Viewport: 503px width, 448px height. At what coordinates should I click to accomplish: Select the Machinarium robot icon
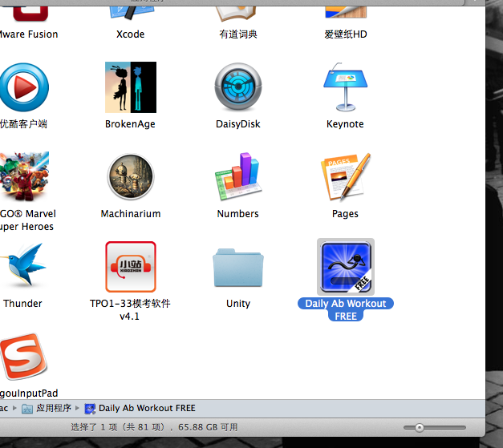(x=131, y=177)
